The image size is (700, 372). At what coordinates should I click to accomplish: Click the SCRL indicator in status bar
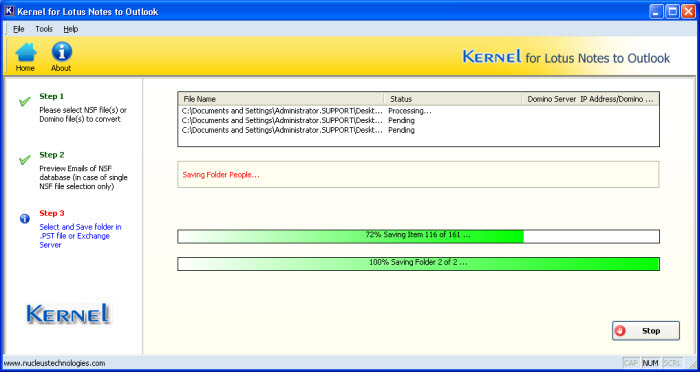(x=672, y=363)
